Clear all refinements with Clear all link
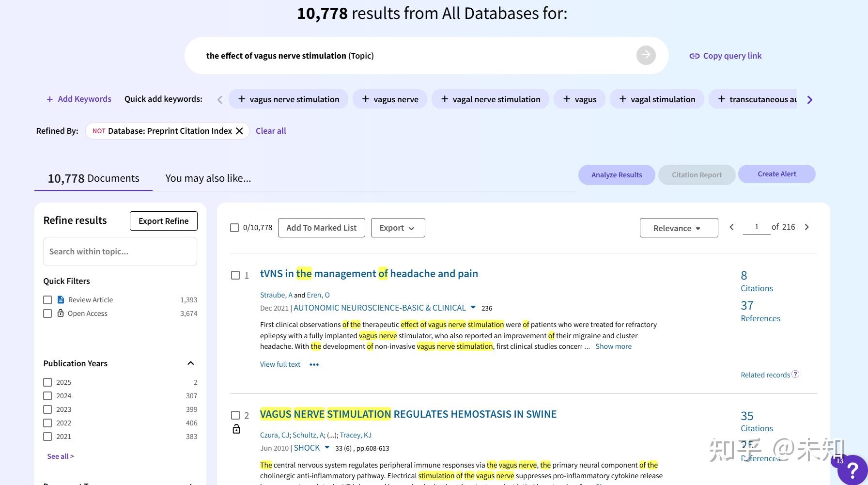Viewport: 868px width, 485px height. [x=271, y=130]
